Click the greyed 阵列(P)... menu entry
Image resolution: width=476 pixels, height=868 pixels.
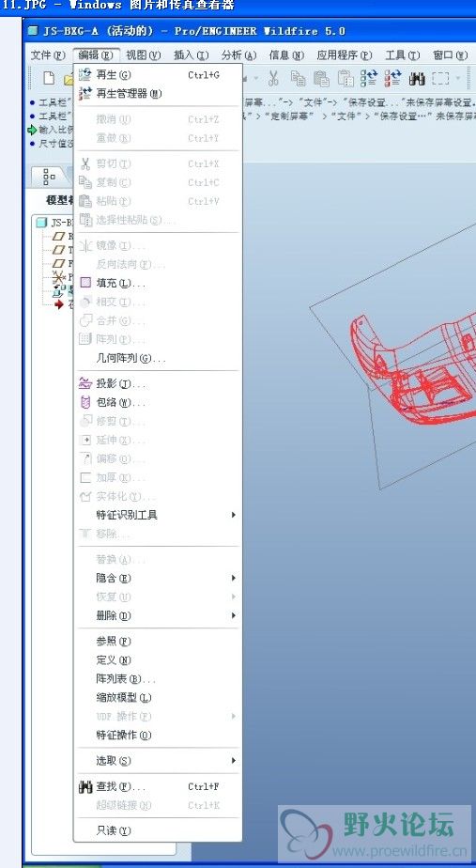(159, 340)
